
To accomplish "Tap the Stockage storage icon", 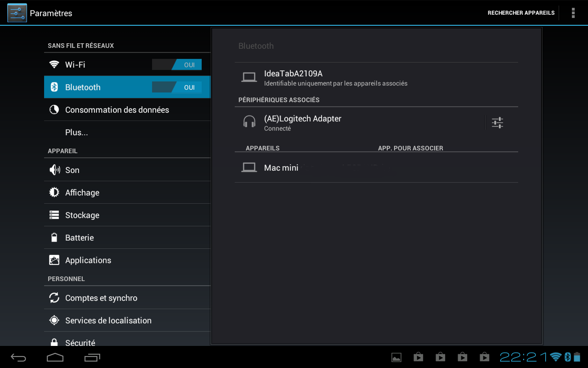I will pos(54,215).
